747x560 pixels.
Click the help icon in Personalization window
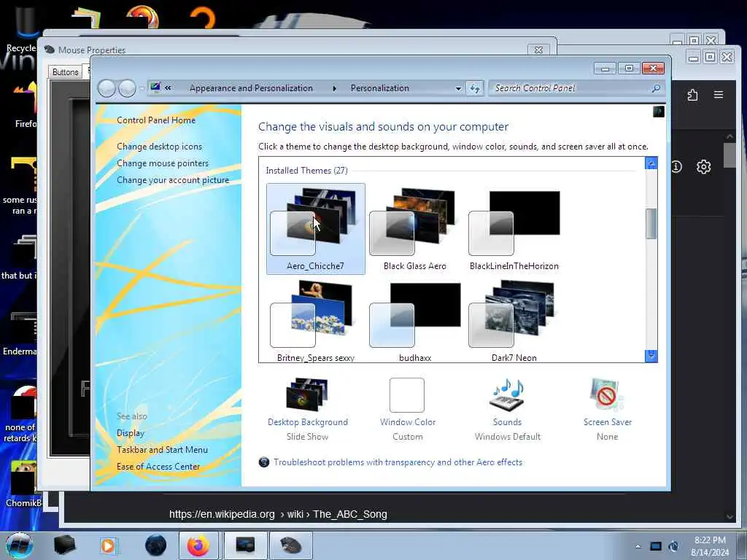659,112
